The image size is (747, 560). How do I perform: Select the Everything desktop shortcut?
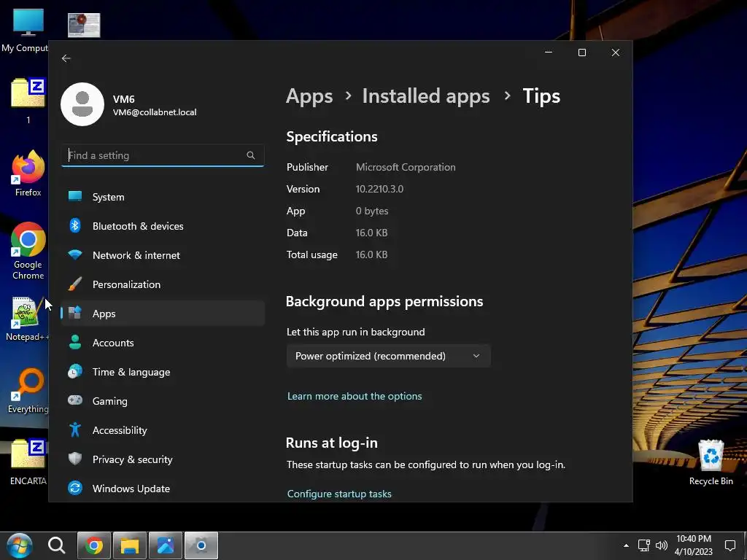pos(28,391)
